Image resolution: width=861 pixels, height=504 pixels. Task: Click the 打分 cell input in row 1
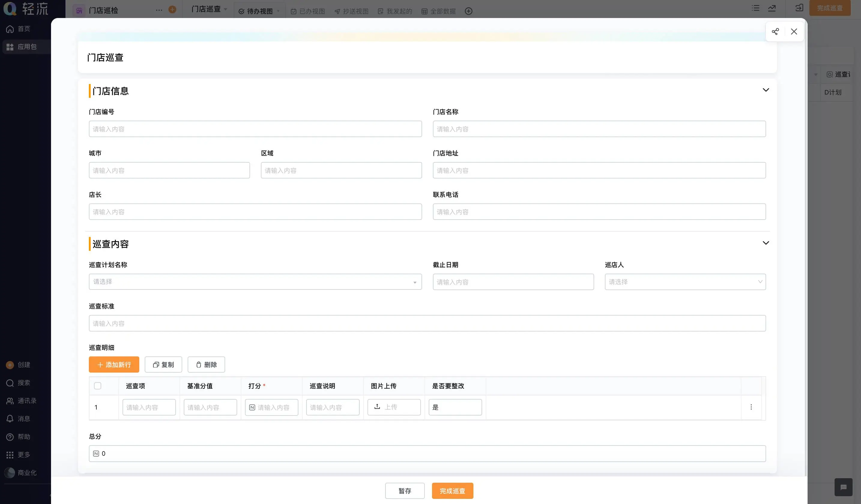[271, 407]
